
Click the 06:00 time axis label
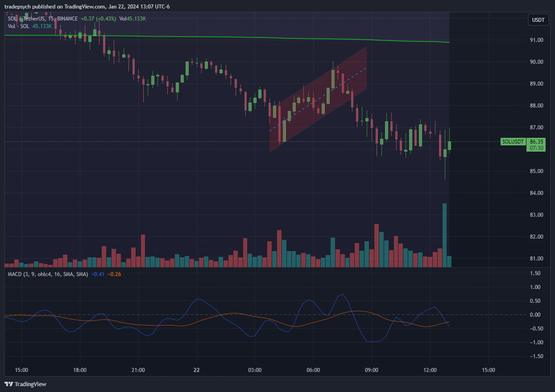point(313,370)
